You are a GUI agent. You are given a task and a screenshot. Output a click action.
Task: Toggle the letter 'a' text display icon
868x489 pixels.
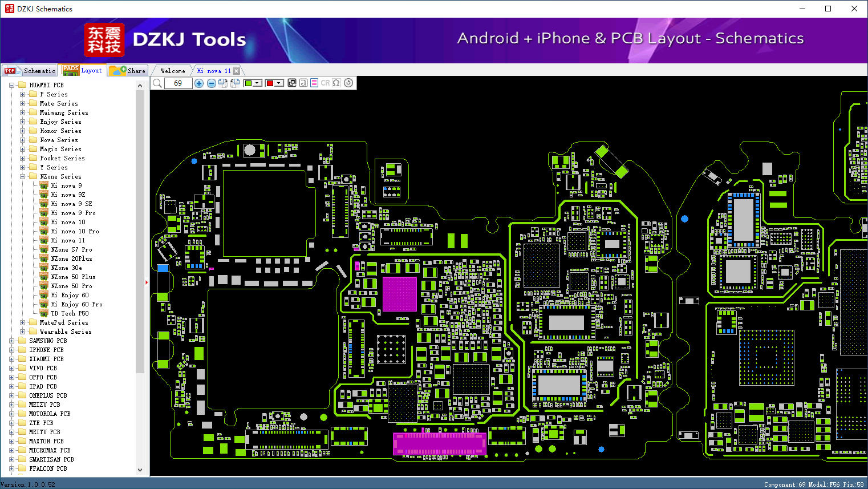[x=303, y=83]
